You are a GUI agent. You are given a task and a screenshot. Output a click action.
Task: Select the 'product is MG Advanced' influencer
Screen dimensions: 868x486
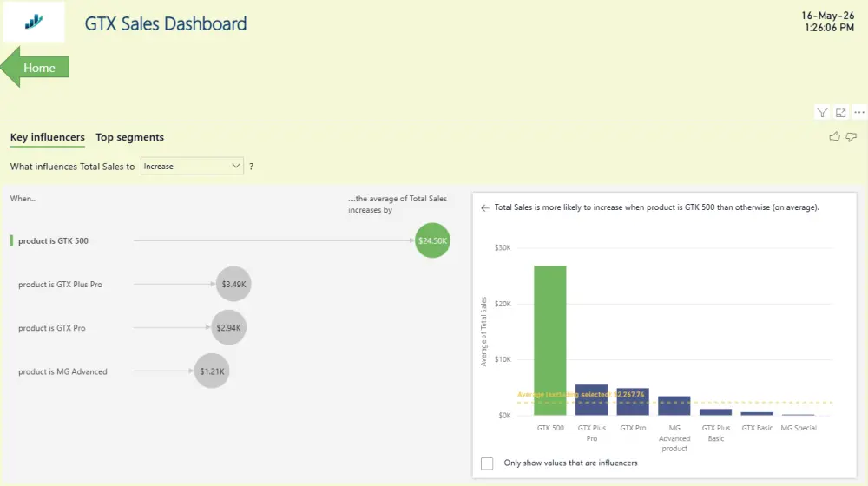pos(62,372)
